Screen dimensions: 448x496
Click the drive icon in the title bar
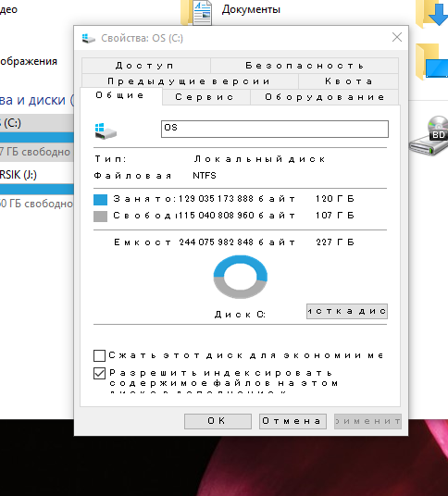[x=89, y=38]
